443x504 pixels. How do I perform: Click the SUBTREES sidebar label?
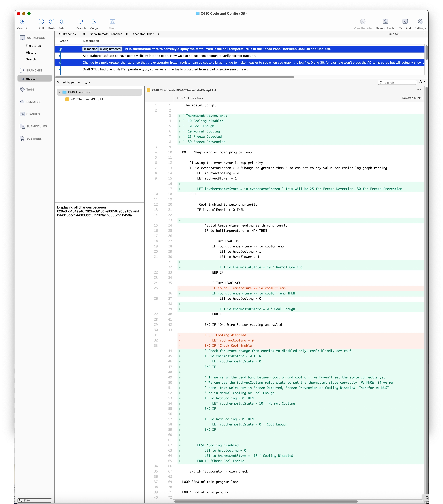(34, 139)
